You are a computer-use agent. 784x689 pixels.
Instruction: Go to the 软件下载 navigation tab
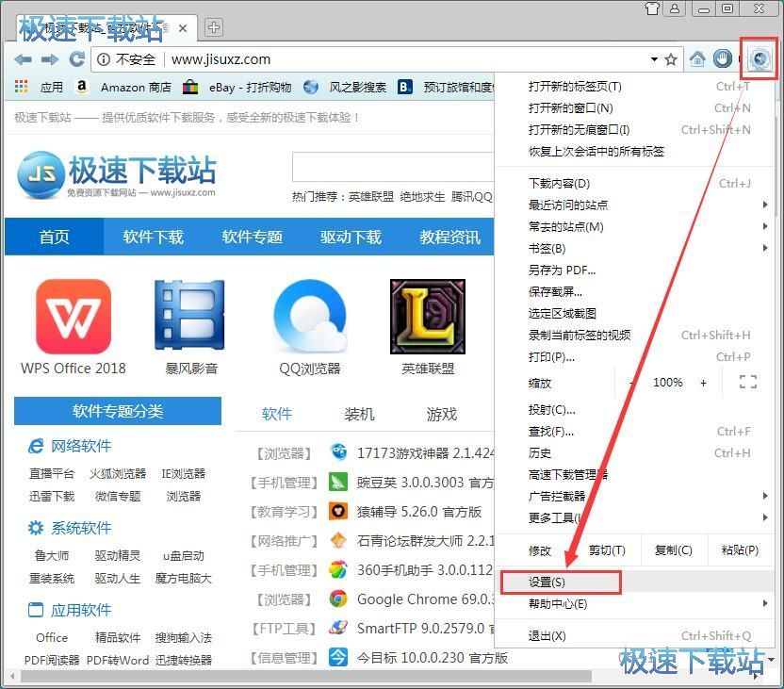click(x=154, y=237)
